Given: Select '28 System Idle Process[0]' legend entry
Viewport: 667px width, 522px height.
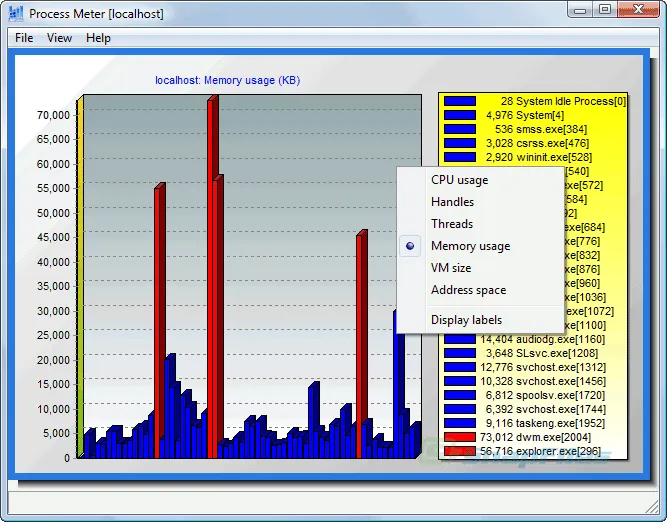Looking at the screenshot, I should [x=563, y=101].
